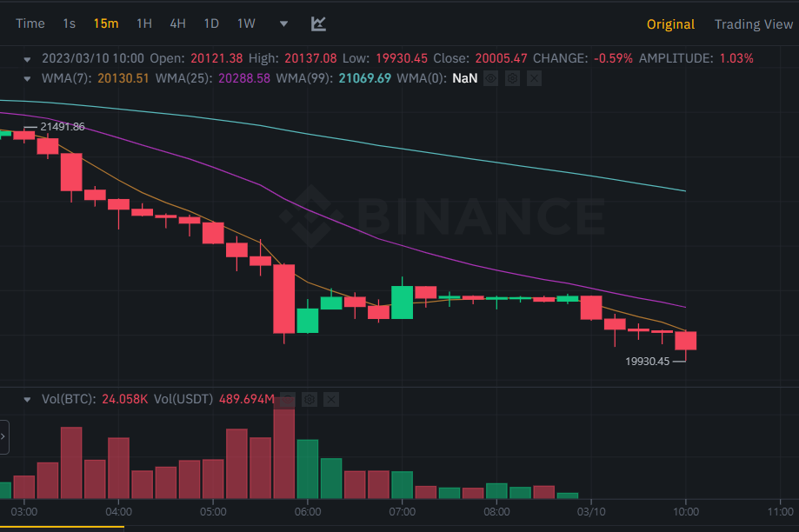The image size is (799, 532).
Task: Click the Vol(BTC) value 24.058K
Action: click(125, 399)
